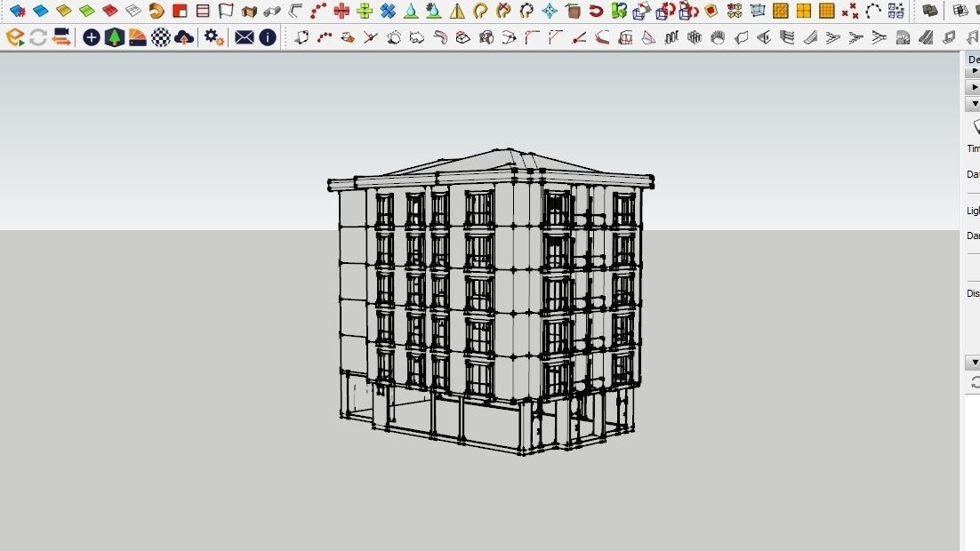Click the orange spiral icon
980x551 pixels.
[x=157, y=11]
